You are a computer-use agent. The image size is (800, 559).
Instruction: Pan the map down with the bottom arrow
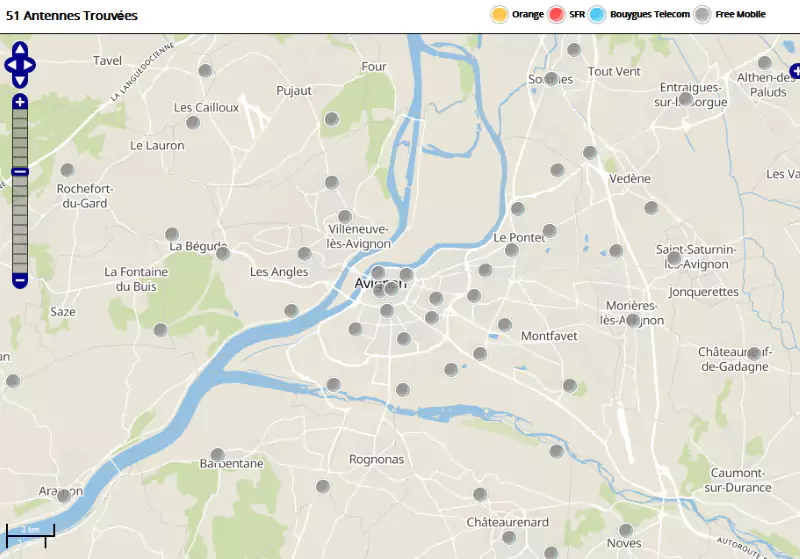20,80
